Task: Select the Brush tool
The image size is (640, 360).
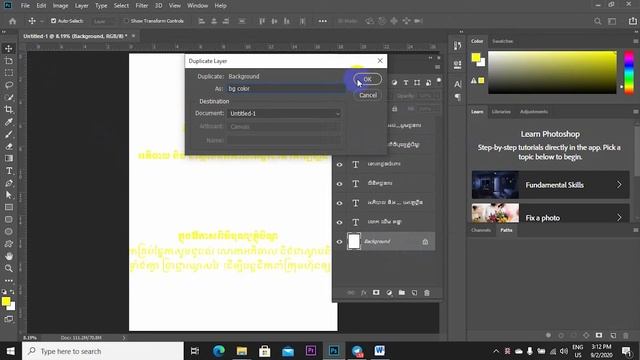Action: click(8, 134)
